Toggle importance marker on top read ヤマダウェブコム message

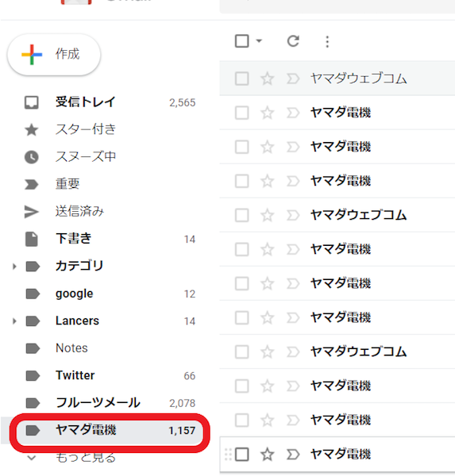tap(293, 79)
